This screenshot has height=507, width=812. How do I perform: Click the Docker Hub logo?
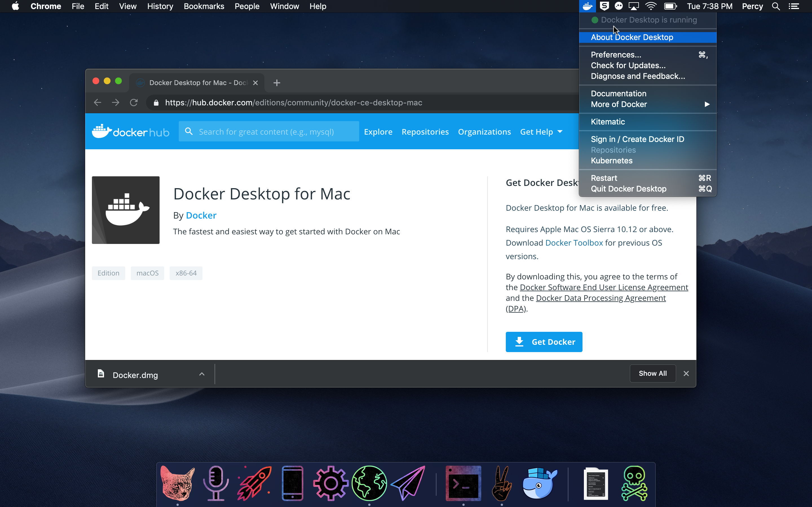[x=131, y=132]
